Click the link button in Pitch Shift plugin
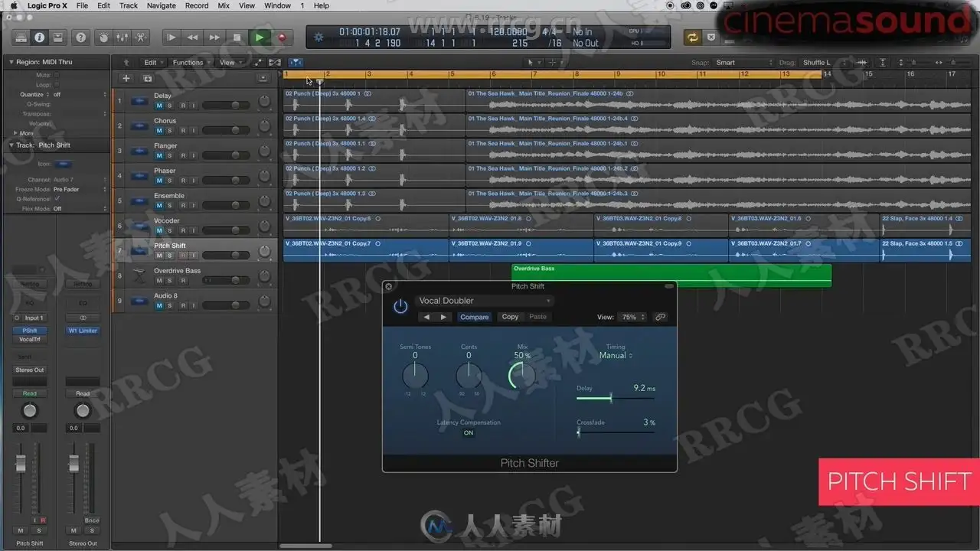 point(661,317)
